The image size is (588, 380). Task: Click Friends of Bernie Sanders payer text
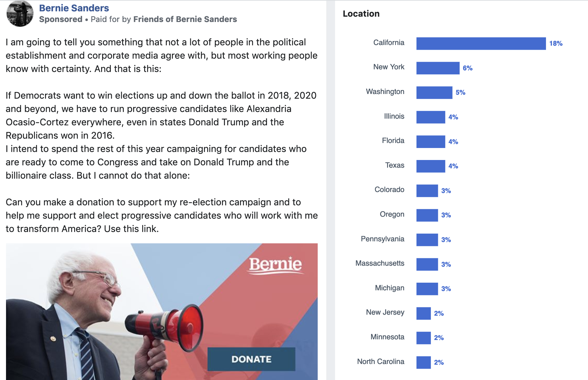click(185, 19)
